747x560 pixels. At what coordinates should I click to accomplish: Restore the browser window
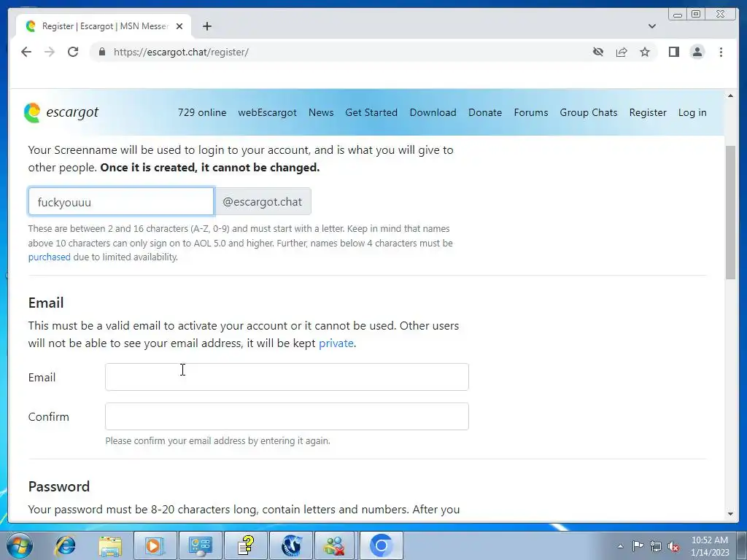696,15
